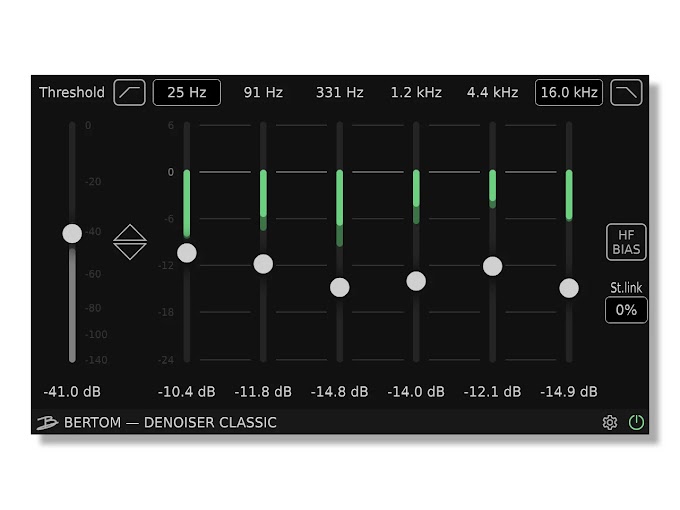Click the 91 Hz band slider knob
680x510 pixels.
tap(263, 264)
